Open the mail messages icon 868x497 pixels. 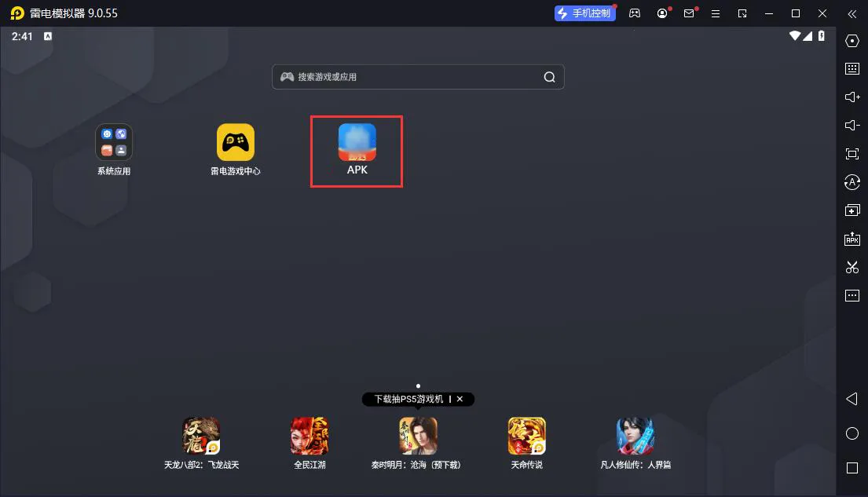pyautogui.click(x=689, y=13)
